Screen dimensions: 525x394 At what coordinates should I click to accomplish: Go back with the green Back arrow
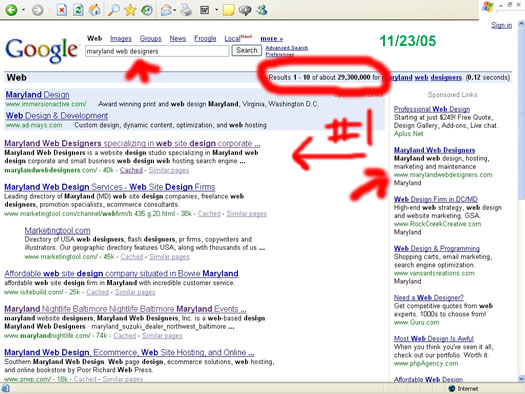point(11,10)
